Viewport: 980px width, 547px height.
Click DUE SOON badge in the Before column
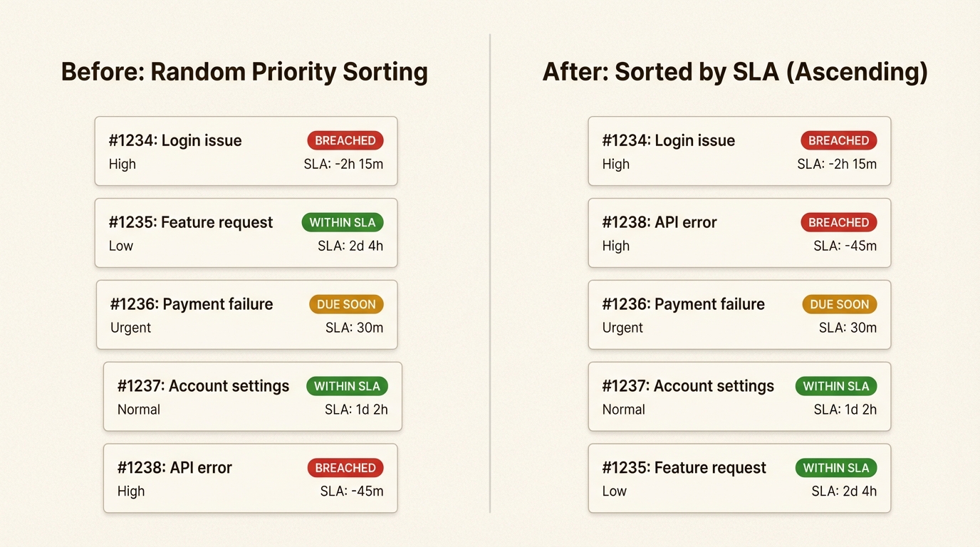click(x=346, y=304)
